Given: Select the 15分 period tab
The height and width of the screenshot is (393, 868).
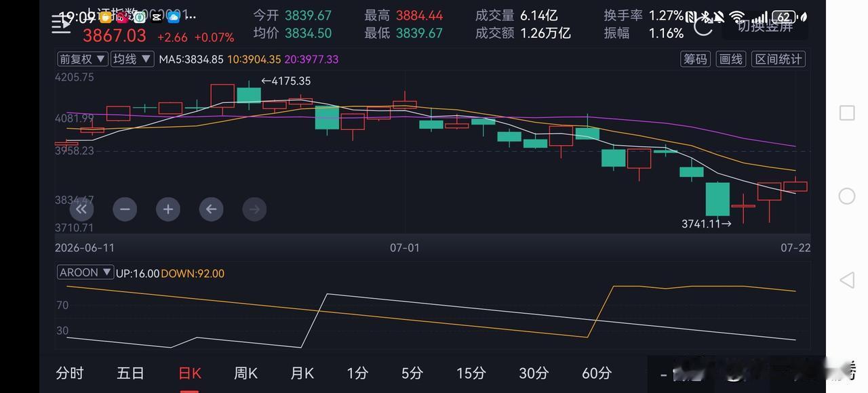Looking at the screenshot, I should [x=471, y=373].
